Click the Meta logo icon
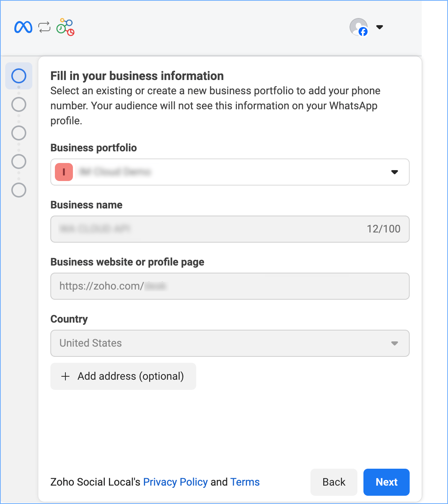 tap(23, 27)
